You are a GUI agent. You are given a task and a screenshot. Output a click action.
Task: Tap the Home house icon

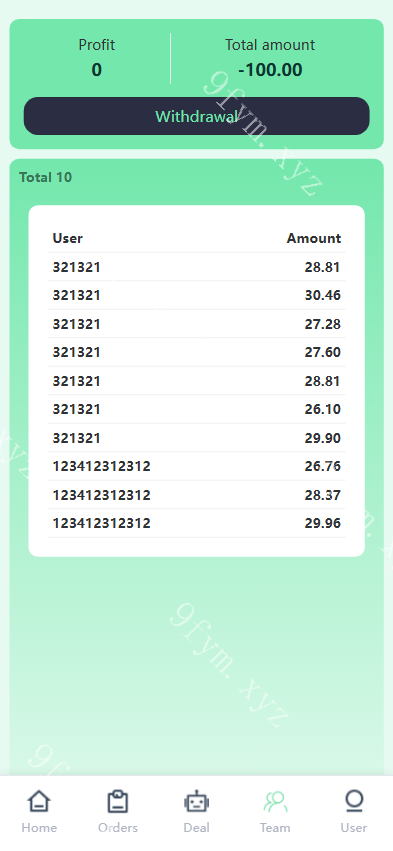click(x=39, y=801)
